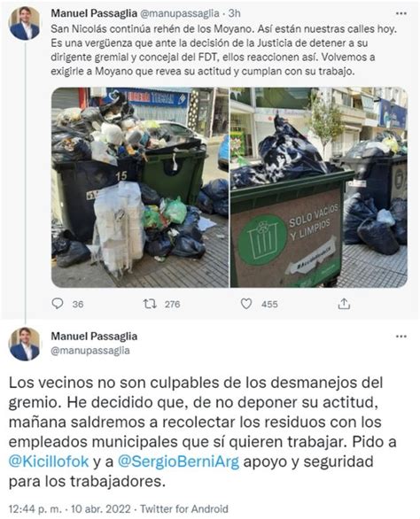
Task: Click the share upload icon
Action: tap(344, 304)
